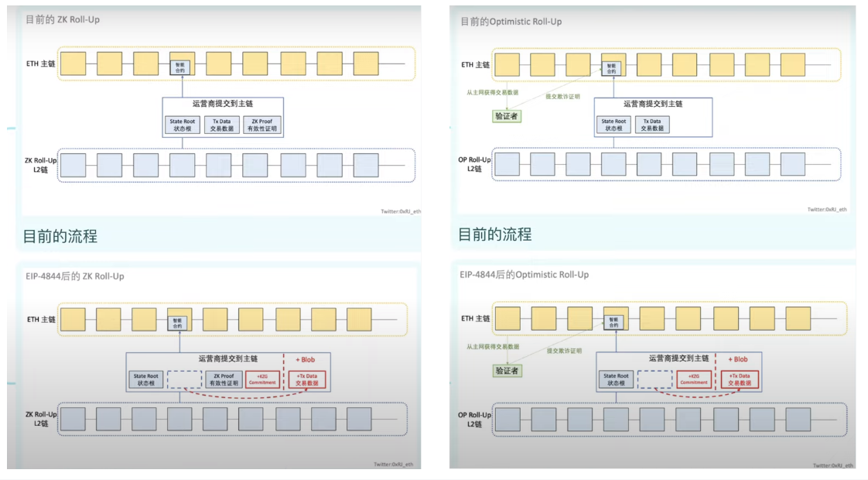Click '提交欺诈证明' label in EIP-4844 Optimistic Roll-Up diagram

(x=564, y=351)
